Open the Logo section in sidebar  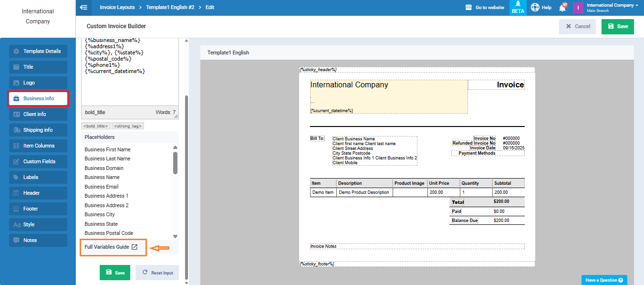point(38,83)
